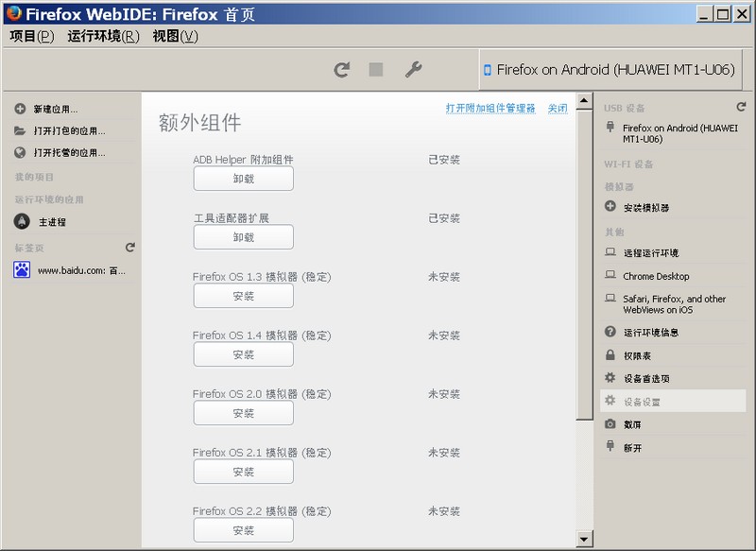Uninstall the 工具适配器扩展
This screenshot has width=756, height=551.
pos(244,237)
